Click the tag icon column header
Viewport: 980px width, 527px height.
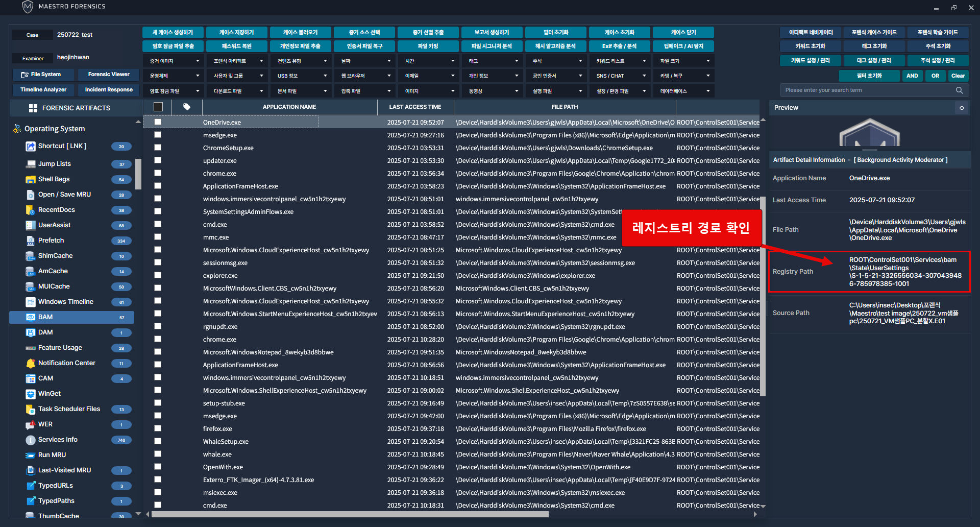coord(187,107)
